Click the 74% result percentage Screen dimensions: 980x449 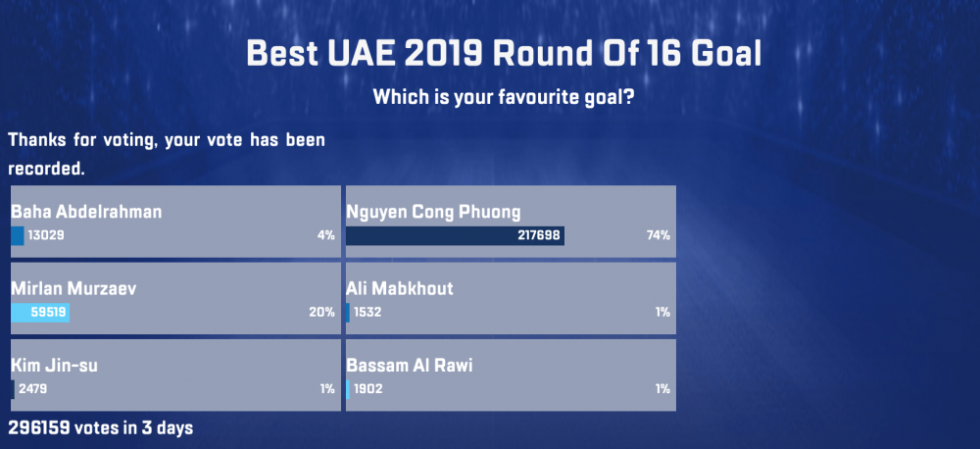tap(658, 235)
